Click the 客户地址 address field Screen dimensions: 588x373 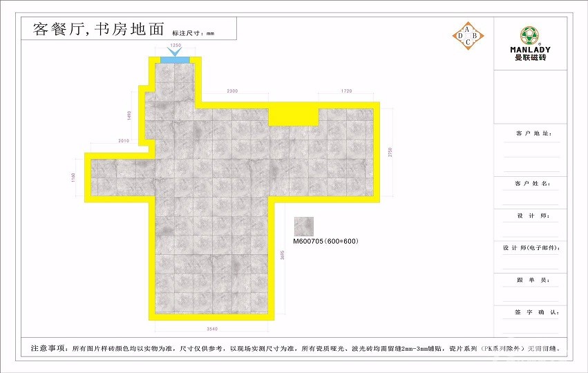pos(531,133)
